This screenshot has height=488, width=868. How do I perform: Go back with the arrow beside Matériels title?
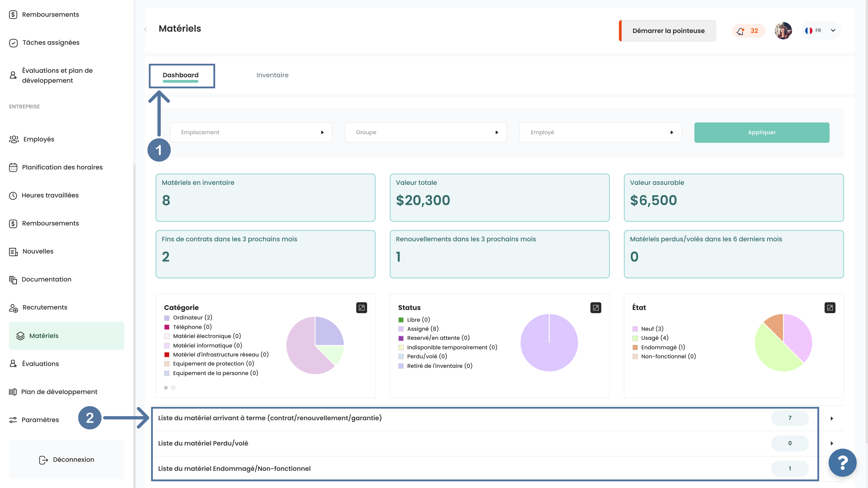click(146, 29)
